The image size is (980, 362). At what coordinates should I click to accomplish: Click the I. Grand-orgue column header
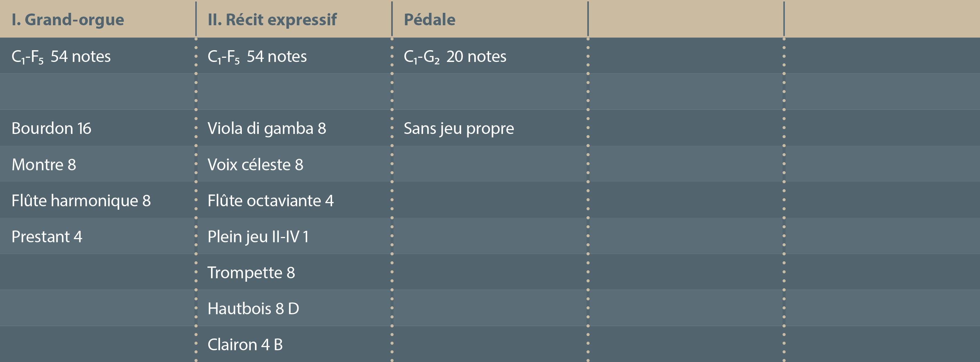pos(68,19)
